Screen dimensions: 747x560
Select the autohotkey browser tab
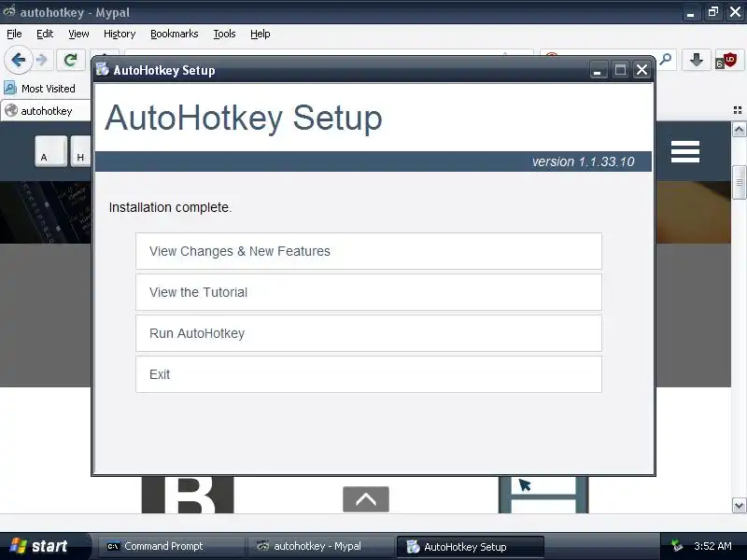(x=46, y=111)
